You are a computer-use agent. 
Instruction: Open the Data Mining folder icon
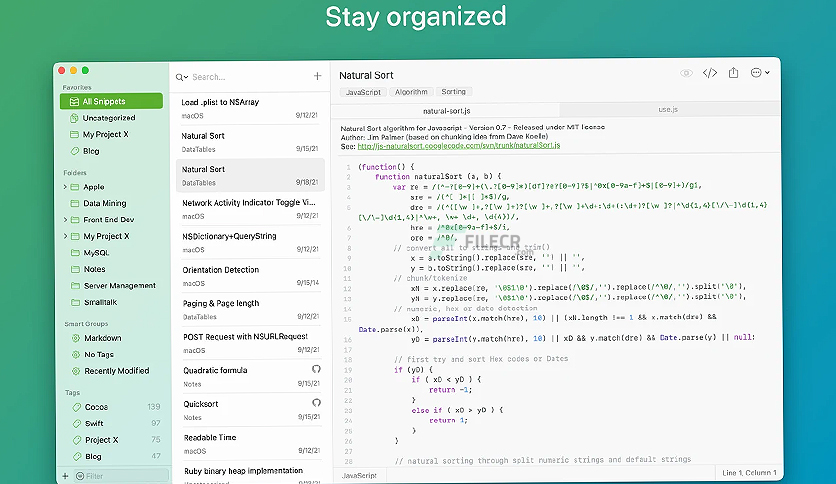click(75, 203)
